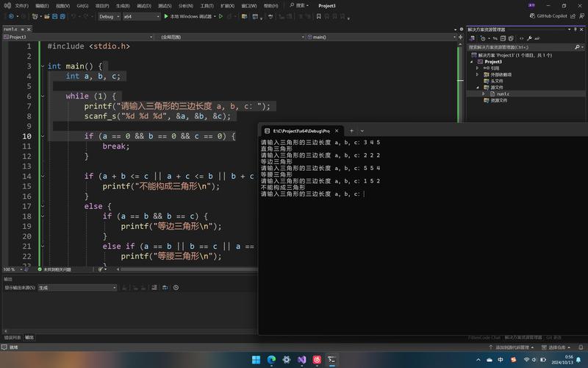Click the Windows Start button on taskbar
This screenshot has height=368, width=588.
pyautogui.click(x=256, y=360)
